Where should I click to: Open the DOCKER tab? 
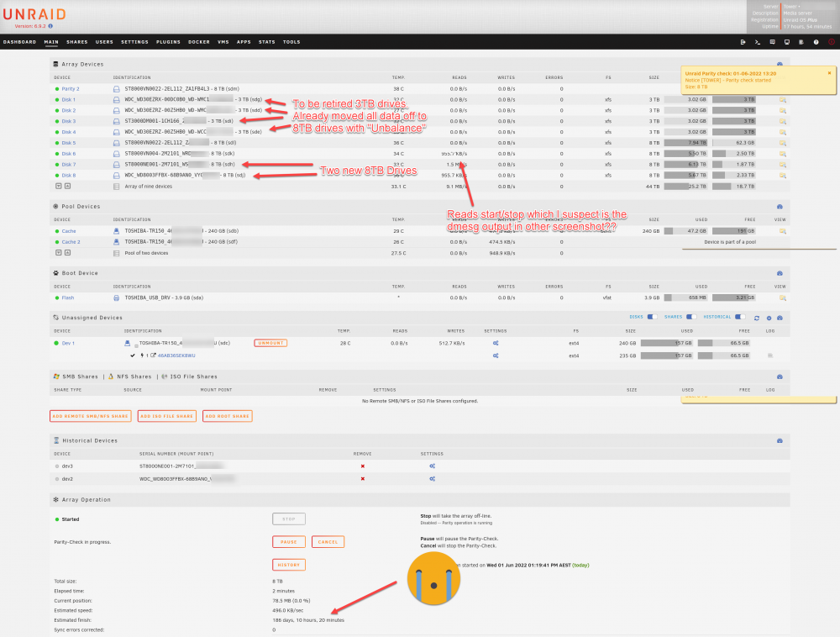coord(199,42)
